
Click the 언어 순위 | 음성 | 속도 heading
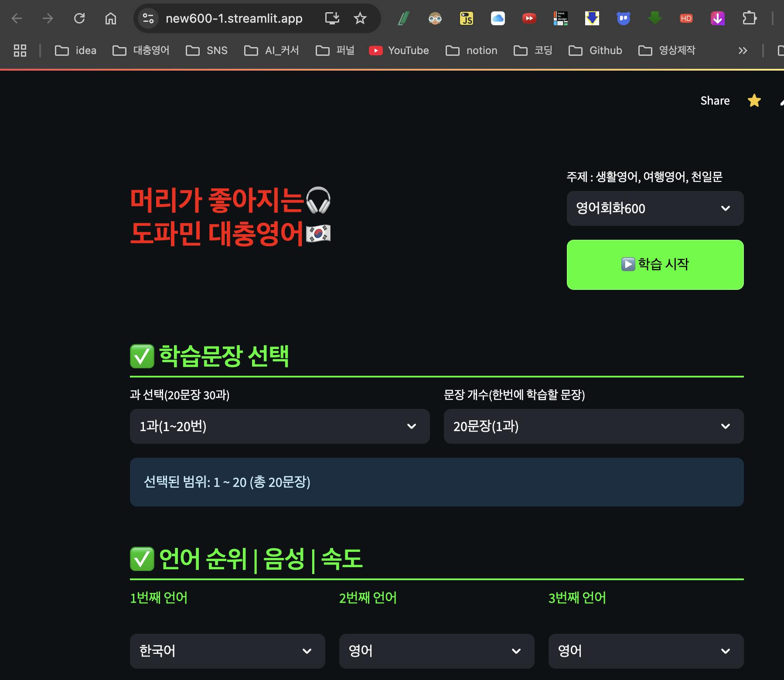(246, 559)
